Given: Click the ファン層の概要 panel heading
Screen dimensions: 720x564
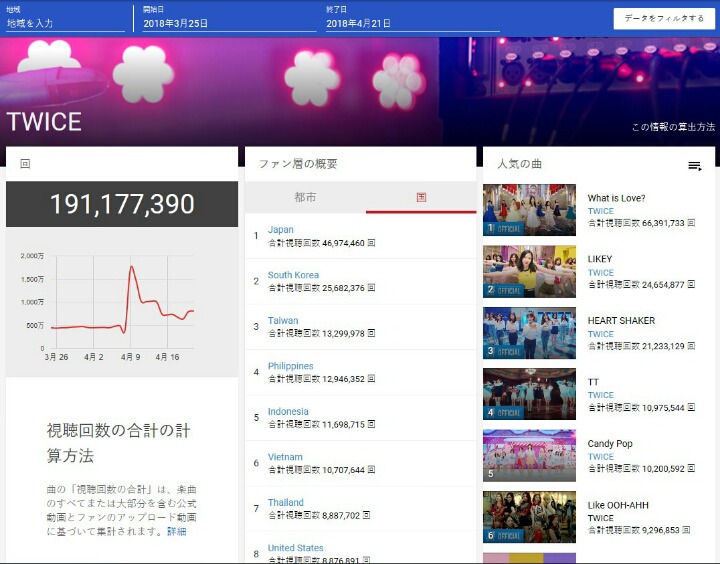Looking at the screenshot, I should 298,164.
